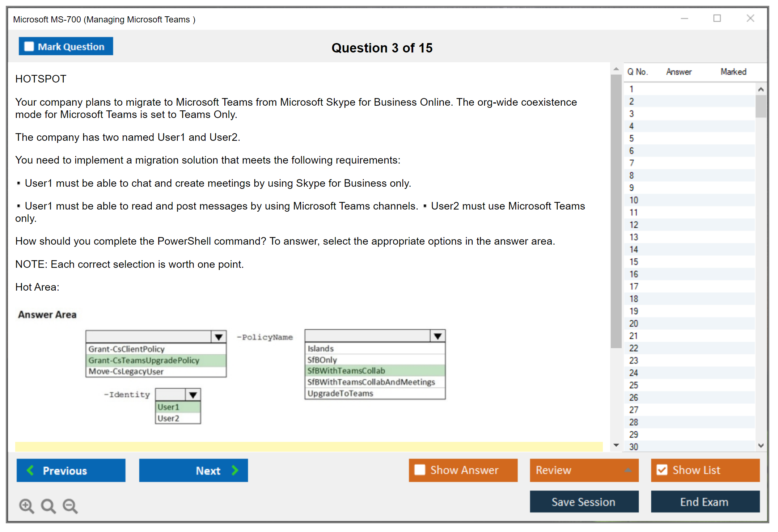Click question pane scroll down arrow
This screenshot has height=532, width=778.
click(616, 446)
